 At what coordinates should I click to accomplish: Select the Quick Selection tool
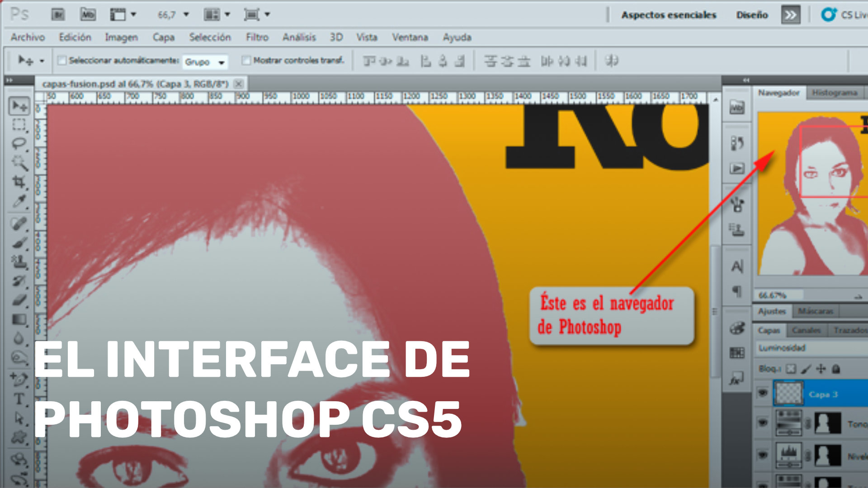click(x=19, y=163)
